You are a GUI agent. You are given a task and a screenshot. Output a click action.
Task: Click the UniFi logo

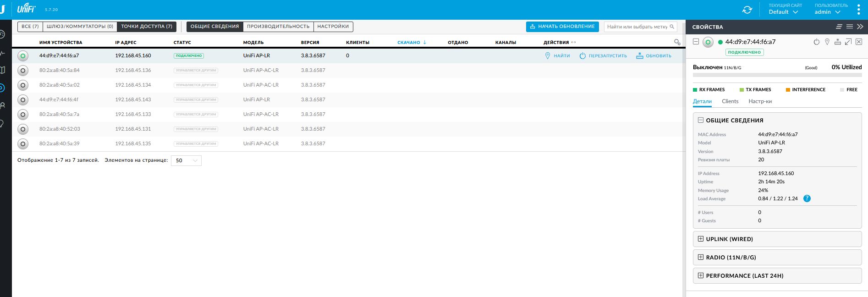pos(26,9)
